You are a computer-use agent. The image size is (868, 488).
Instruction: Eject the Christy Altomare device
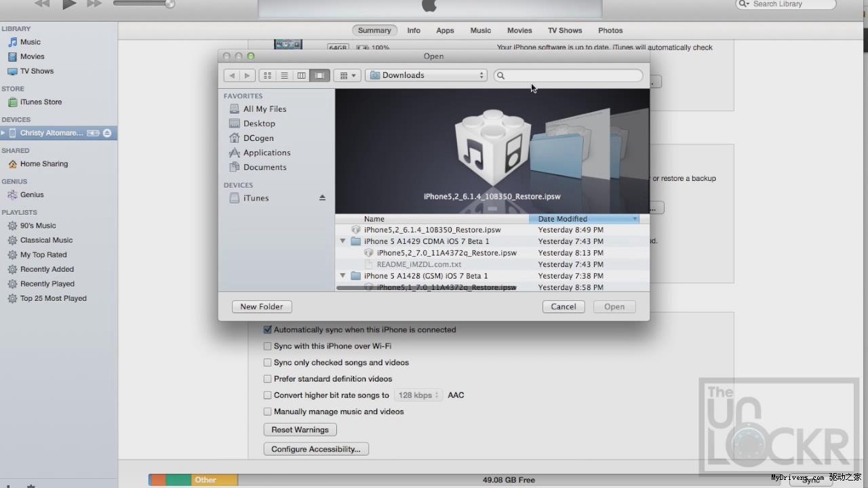106,133
